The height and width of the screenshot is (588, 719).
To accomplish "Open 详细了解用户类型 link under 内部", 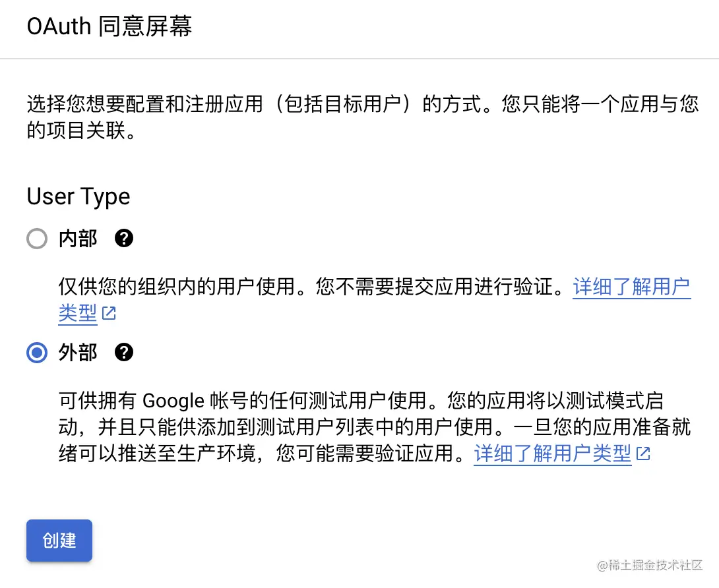I will [x=631, y=287].
